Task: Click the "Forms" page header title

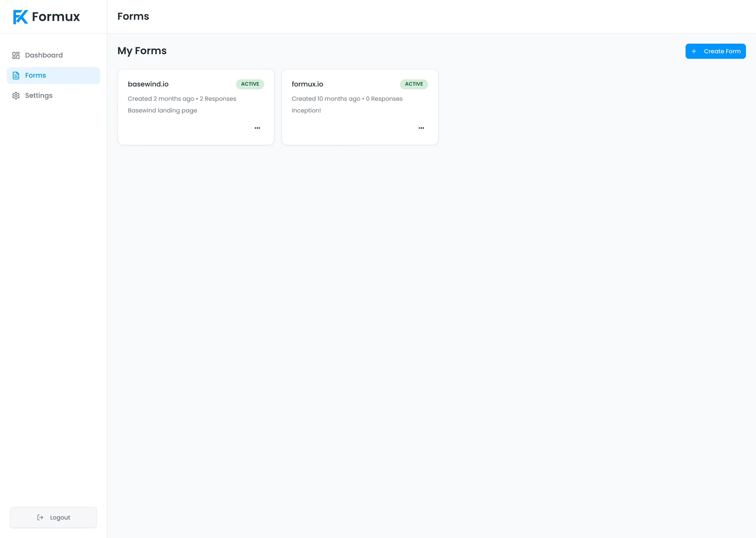Action: point(133,17)
